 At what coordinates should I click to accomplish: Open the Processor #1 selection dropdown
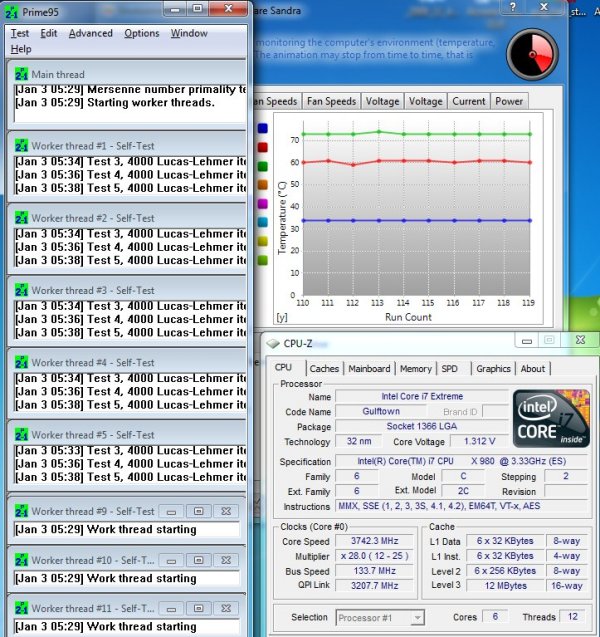tap(380, 618)
